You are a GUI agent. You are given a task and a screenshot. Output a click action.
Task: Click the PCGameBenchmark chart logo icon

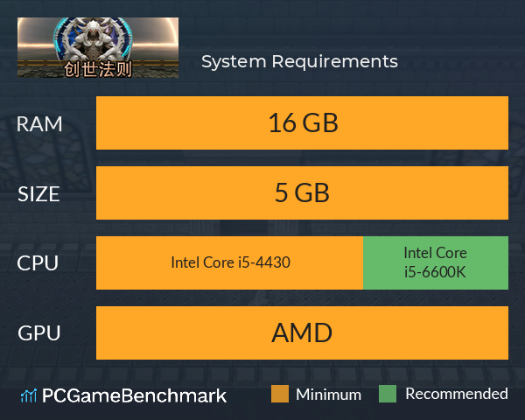(x=29, y=395)
